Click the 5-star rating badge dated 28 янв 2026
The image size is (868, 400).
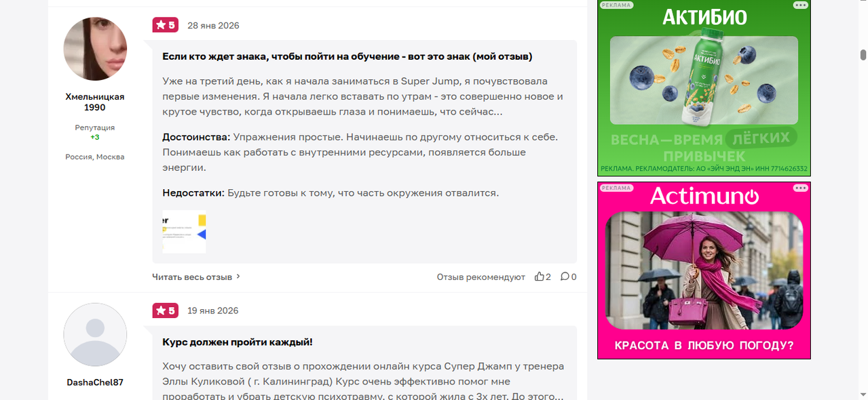tap(165, 25)
